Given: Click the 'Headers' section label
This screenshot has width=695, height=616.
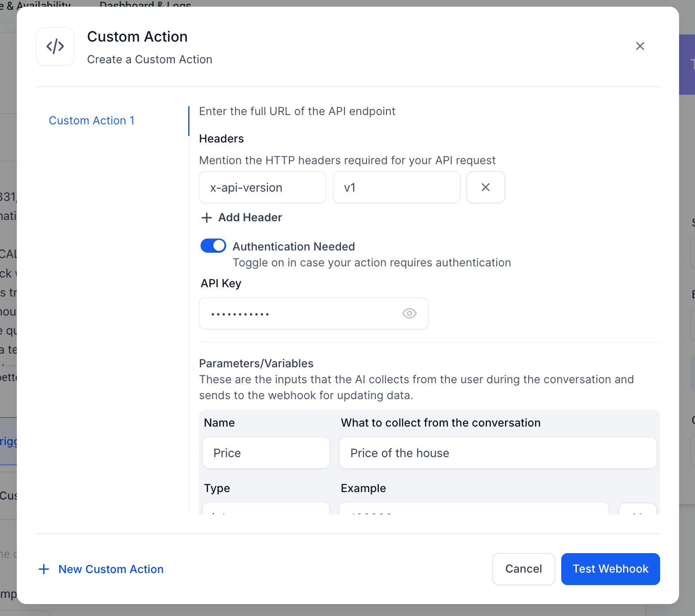Looking at the screenshot, I should pos(221,139).
